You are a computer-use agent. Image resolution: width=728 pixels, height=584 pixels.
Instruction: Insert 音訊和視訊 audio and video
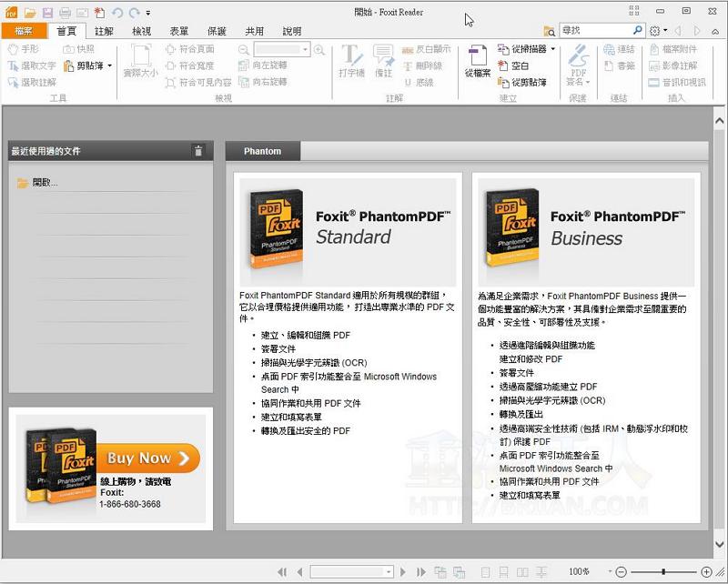677,82
